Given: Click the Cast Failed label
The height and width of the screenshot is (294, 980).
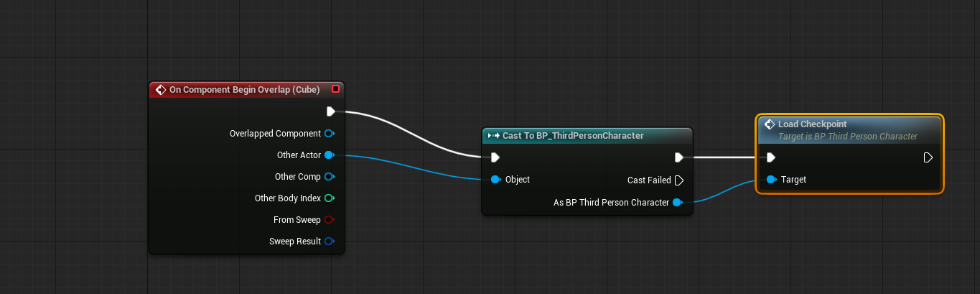Looking at the screenshot, I should 649,180.
